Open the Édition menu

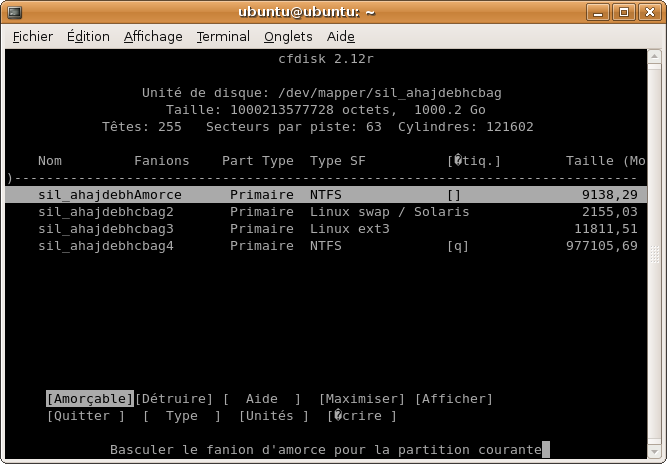click(x=88, y=36)
